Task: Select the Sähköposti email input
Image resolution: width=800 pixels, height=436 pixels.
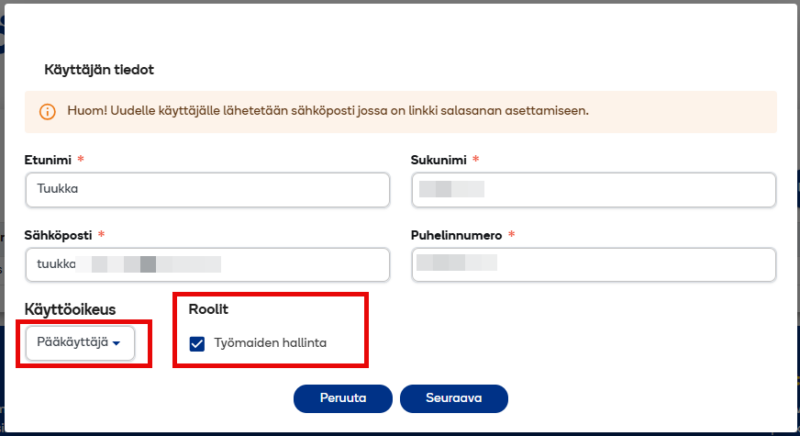Action: 207,264
